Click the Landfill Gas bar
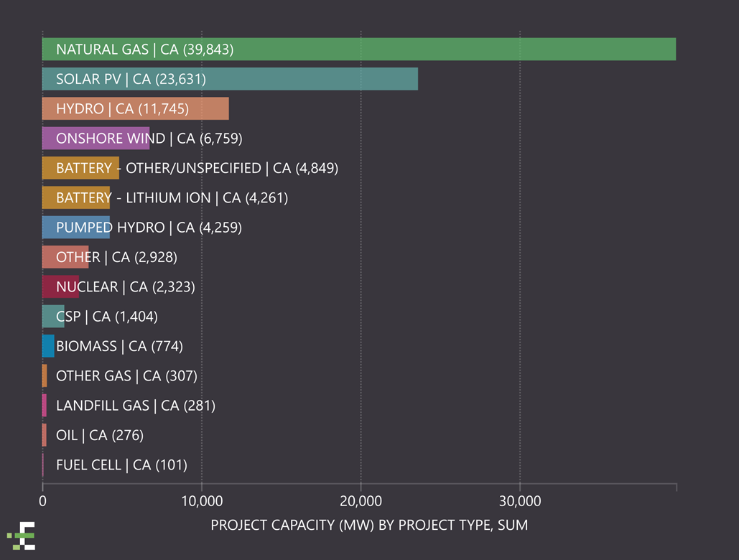The height and width of the screenshot is (560, 739). [45, 405]
